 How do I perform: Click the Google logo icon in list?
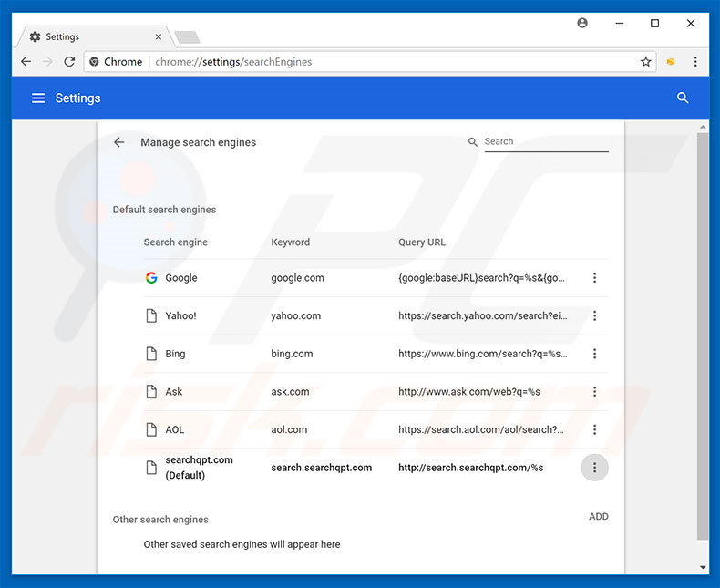click(x=151, y=277)
